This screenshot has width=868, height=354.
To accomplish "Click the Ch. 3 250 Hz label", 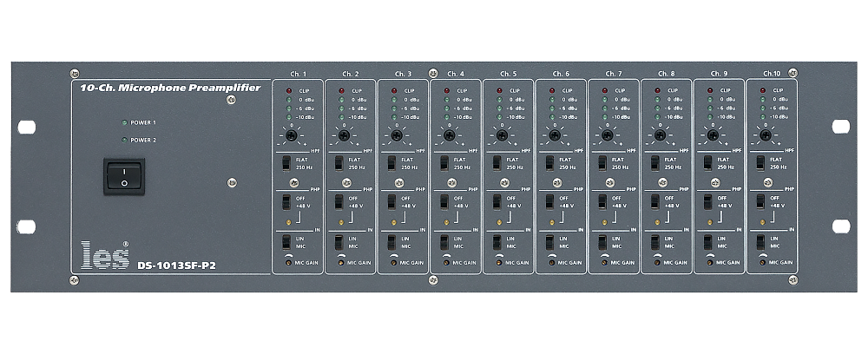I will [410, 167].
